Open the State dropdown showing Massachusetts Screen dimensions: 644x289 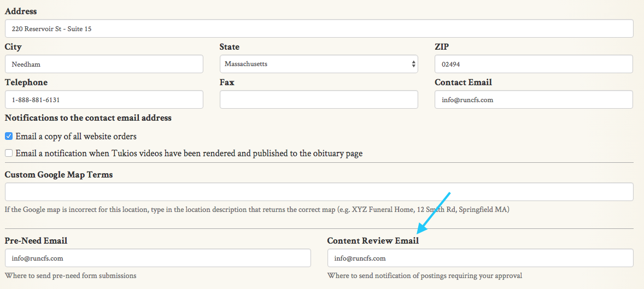[x=319, y=64]
